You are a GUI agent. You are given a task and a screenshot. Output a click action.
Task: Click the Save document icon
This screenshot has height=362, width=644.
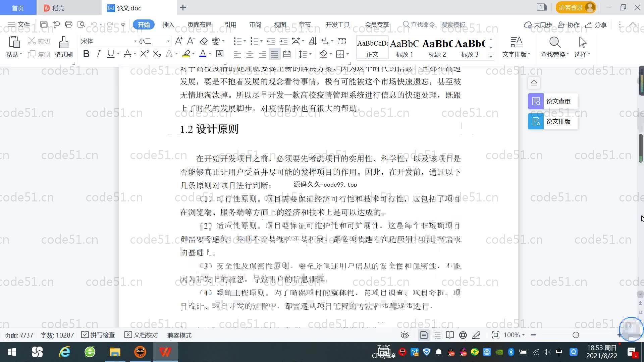point(44,24)
